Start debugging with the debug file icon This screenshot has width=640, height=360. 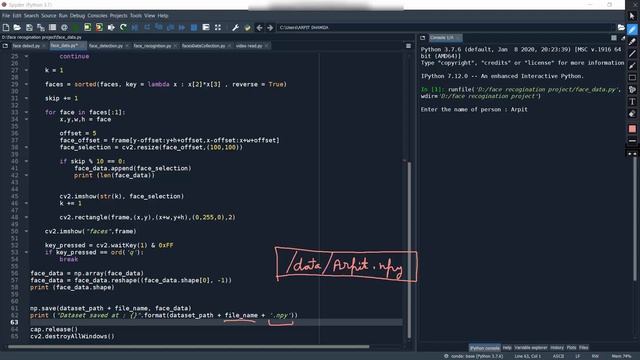tap(135, 27)
